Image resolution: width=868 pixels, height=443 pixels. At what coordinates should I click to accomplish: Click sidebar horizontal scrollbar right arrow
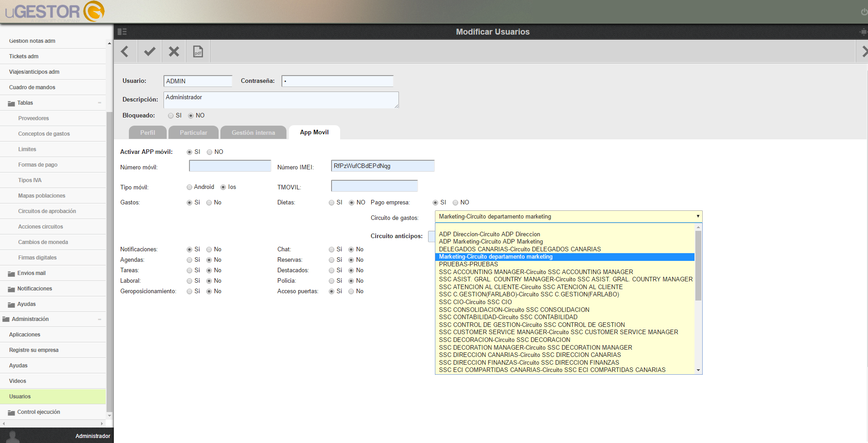[x=102, y=423]
